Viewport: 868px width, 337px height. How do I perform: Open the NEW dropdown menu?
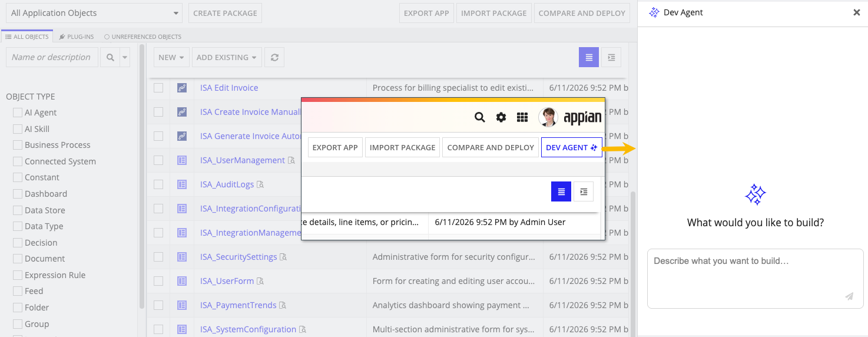(x=171, y=57)
